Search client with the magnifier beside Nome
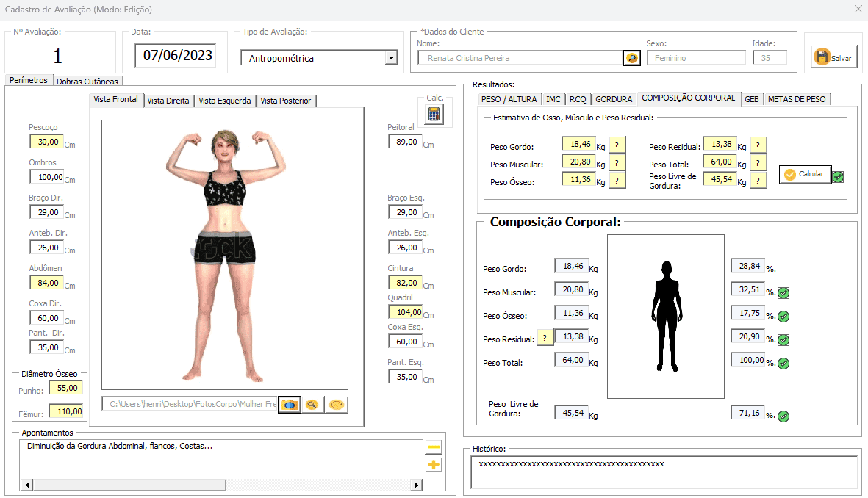Image resolution: width=868 pixels, height=498 pixels. click(x=631, y=58)
